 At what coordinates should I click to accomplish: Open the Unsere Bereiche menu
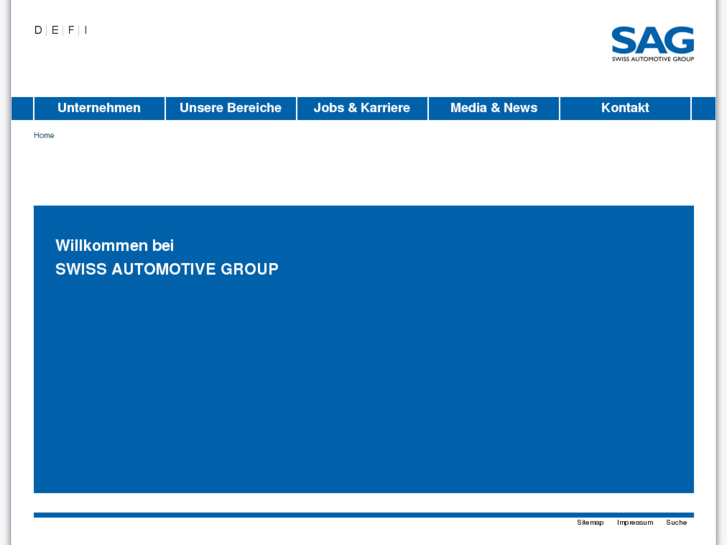click(x=230, y=108)
